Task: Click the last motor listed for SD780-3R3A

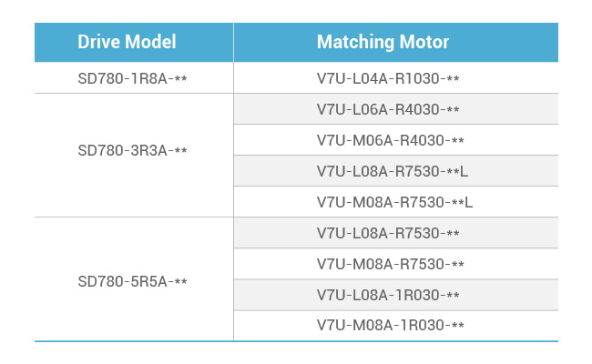Action: tap(395, 202)
